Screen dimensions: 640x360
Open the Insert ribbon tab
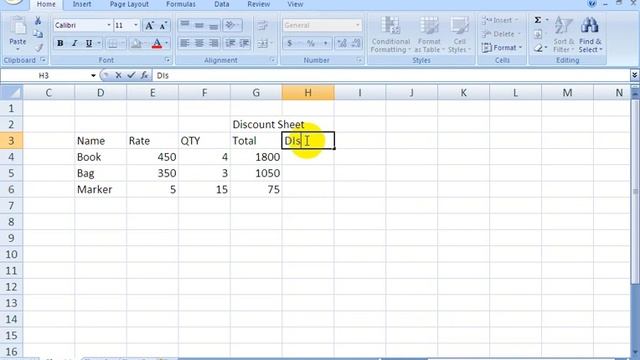pyautogui.click(x=82, y=4)
